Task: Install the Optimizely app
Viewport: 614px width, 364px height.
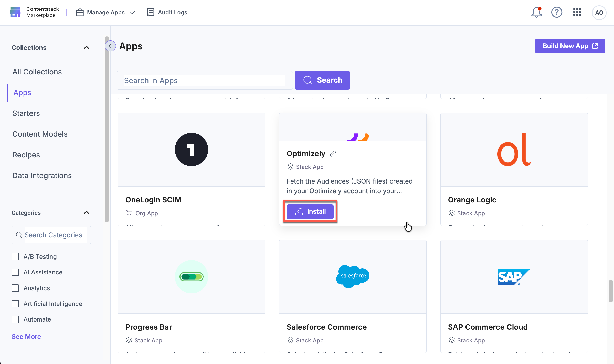Action: (x=310, y=211)
